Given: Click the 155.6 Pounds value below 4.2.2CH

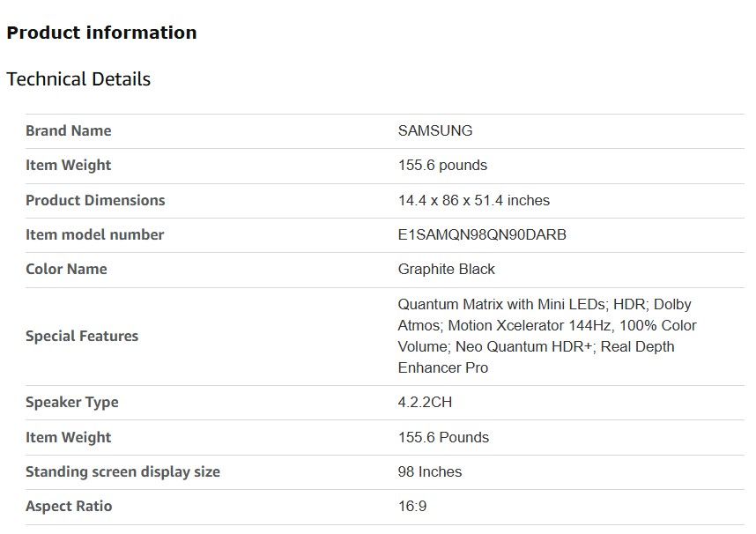Looking at the screenshot, I should pyautogui.click(x=443, y=437).
